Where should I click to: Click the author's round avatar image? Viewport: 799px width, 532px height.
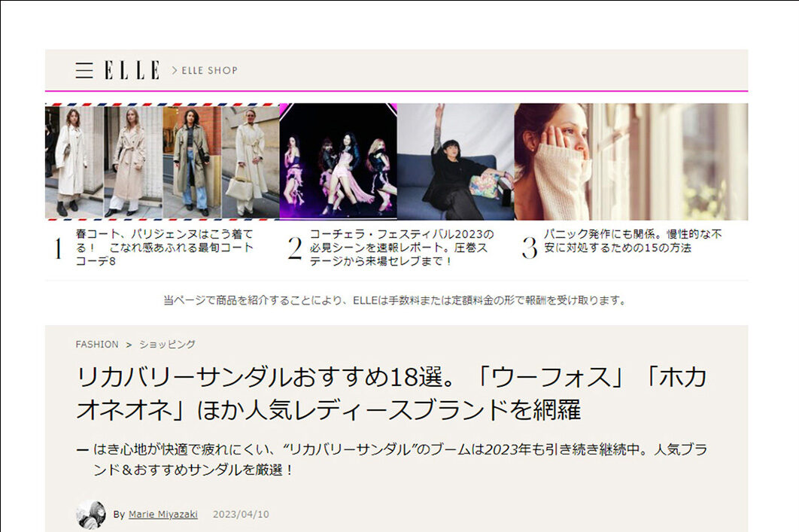(91, 514)
